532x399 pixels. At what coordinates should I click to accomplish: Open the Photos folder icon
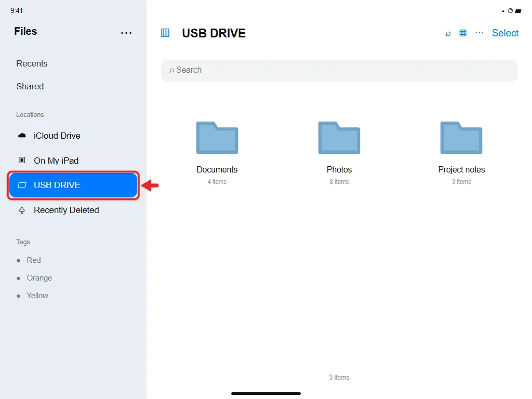339,137
